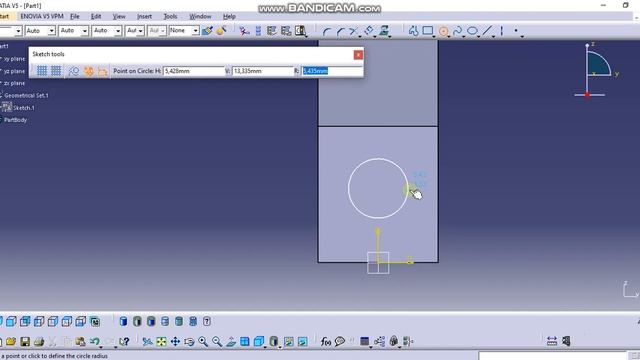Select the Spline tool
The width and height of the screenshot is (640, 360).
pyautogui.click(x=458, y=31)
